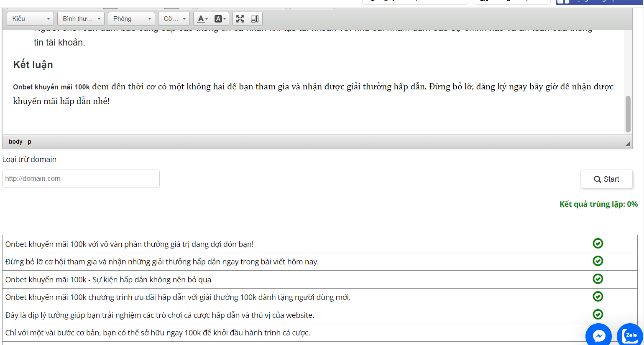644x345 pixels.
Task: Click check icon for 'người dùng mới' row
Action: coord(598,297)
